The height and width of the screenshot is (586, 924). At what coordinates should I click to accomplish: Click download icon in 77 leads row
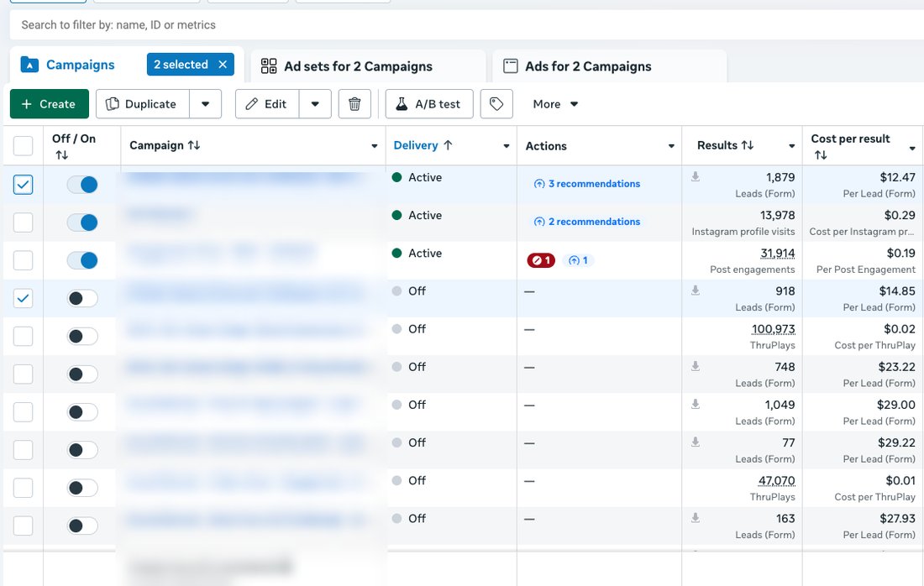point(696,442)
